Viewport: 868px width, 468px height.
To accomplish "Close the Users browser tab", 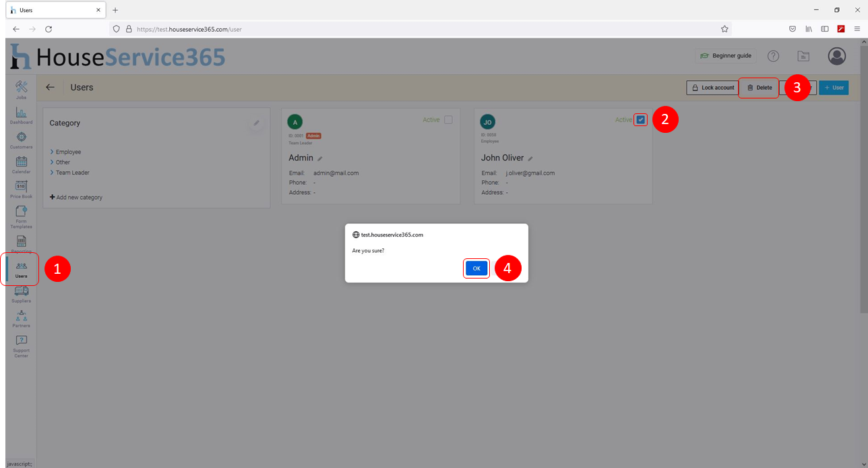I will point(98,10).
